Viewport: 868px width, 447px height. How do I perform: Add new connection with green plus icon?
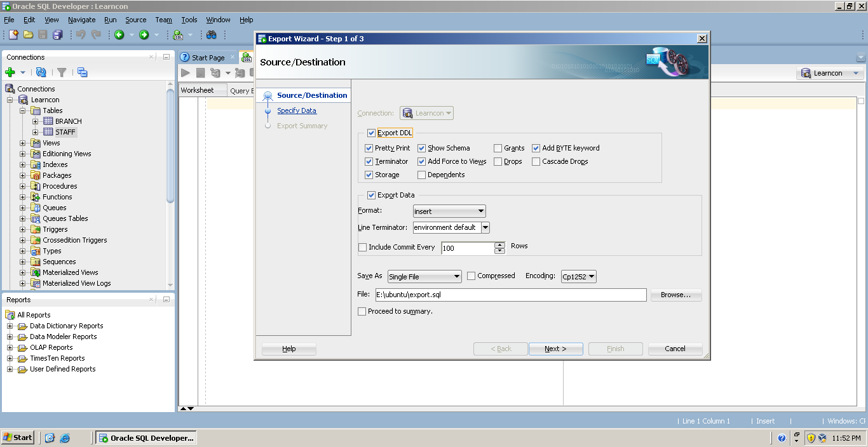pyautogui.click(x=10, y=72)
